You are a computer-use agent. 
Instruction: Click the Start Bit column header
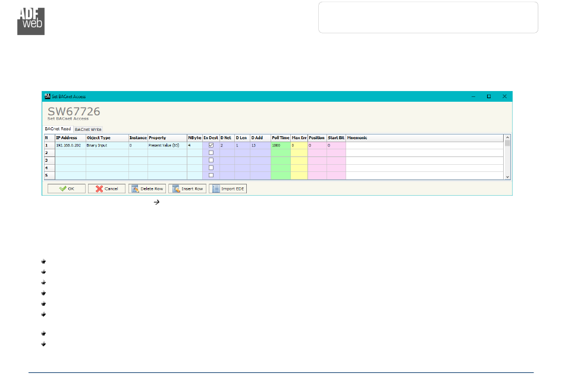tap(336, 138)
